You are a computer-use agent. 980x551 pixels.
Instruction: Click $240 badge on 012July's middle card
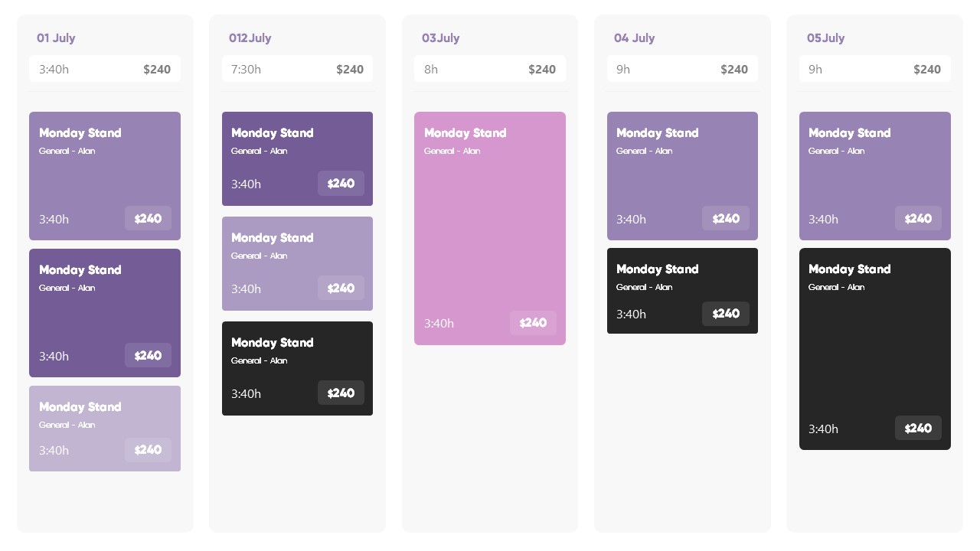[341, 289]
